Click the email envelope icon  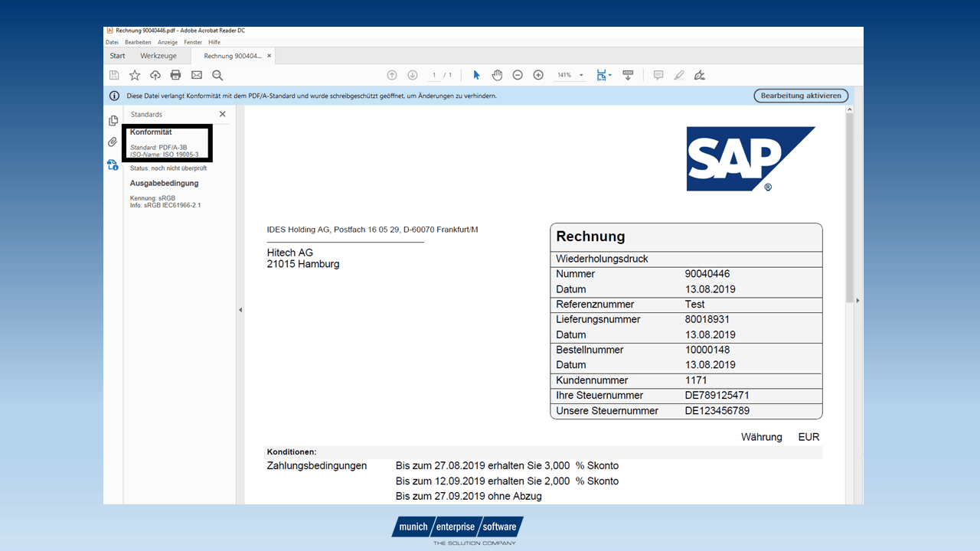[197, 75]
